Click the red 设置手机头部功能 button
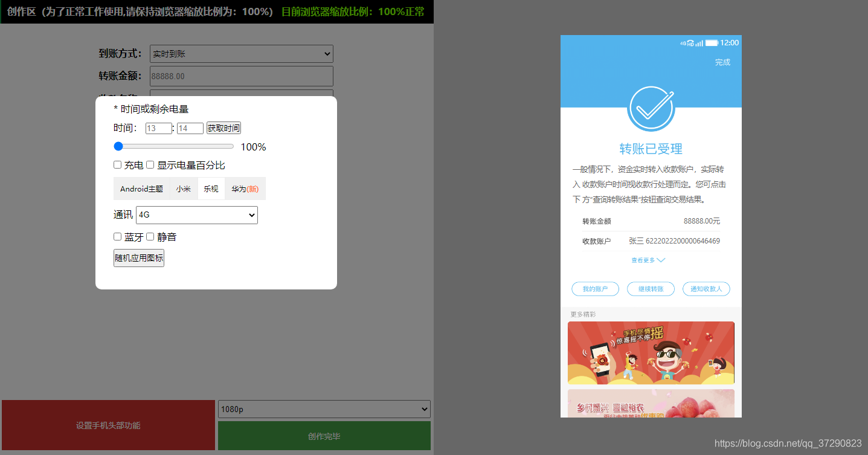 pos(108,425)
